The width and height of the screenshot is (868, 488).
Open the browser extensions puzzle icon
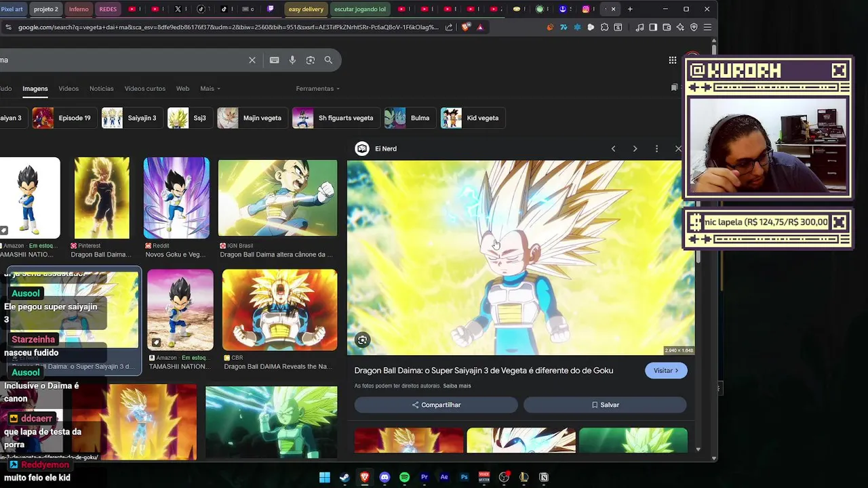(604, 27)
